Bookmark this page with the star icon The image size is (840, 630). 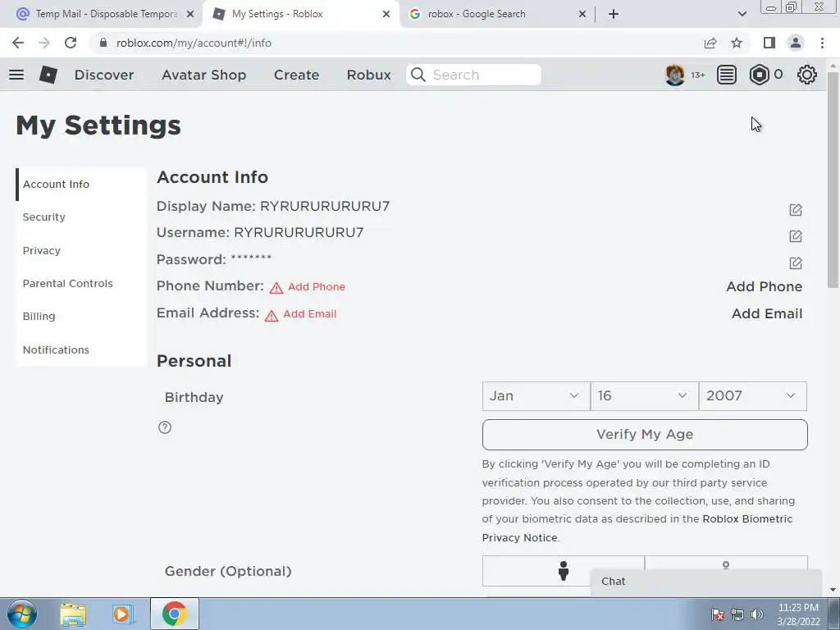click(x=737, y=43)
